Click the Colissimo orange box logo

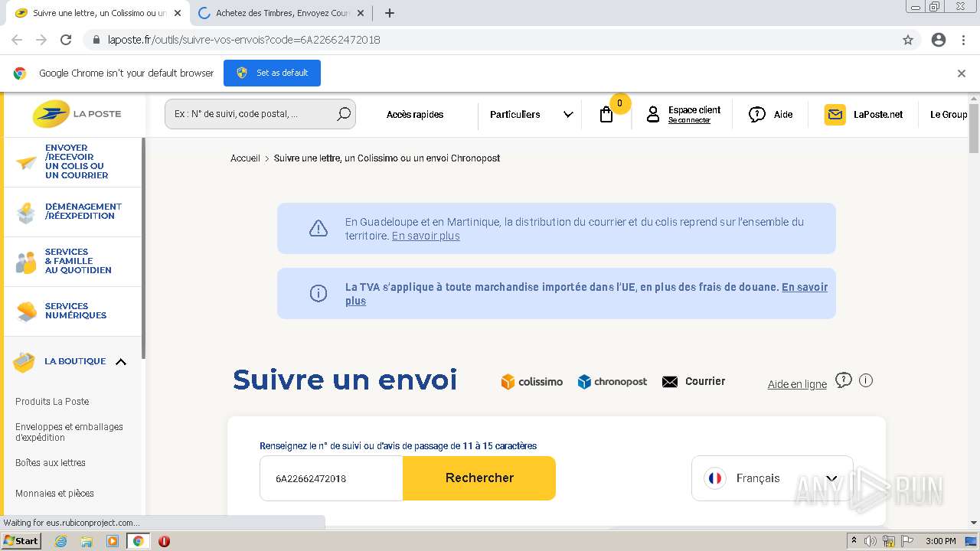tap(532, 381)
